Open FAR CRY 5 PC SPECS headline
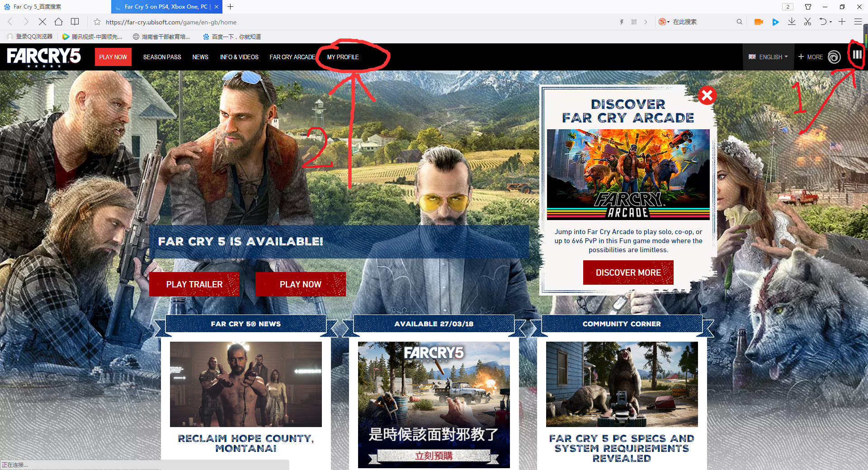Viewport: 868px width, 470px height. (622, 448)
